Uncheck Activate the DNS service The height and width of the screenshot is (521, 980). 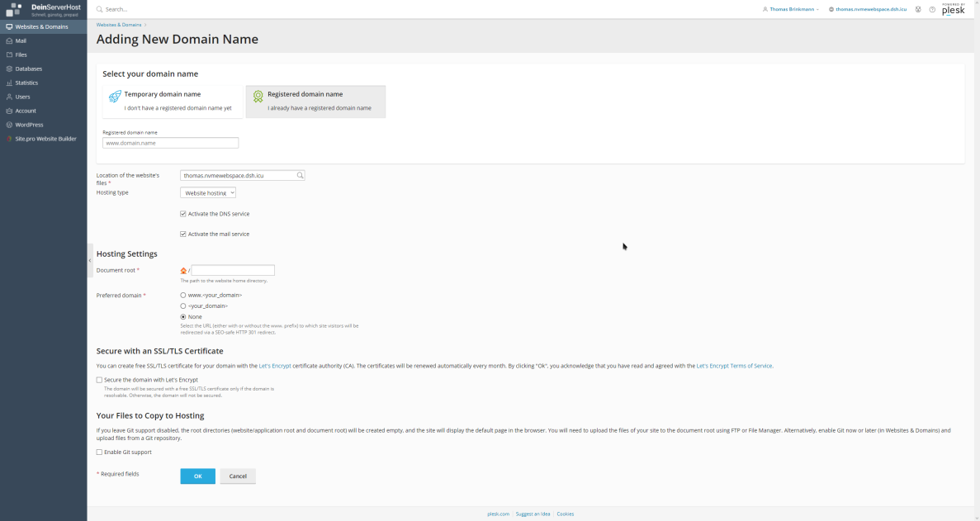tap(183, 214)
